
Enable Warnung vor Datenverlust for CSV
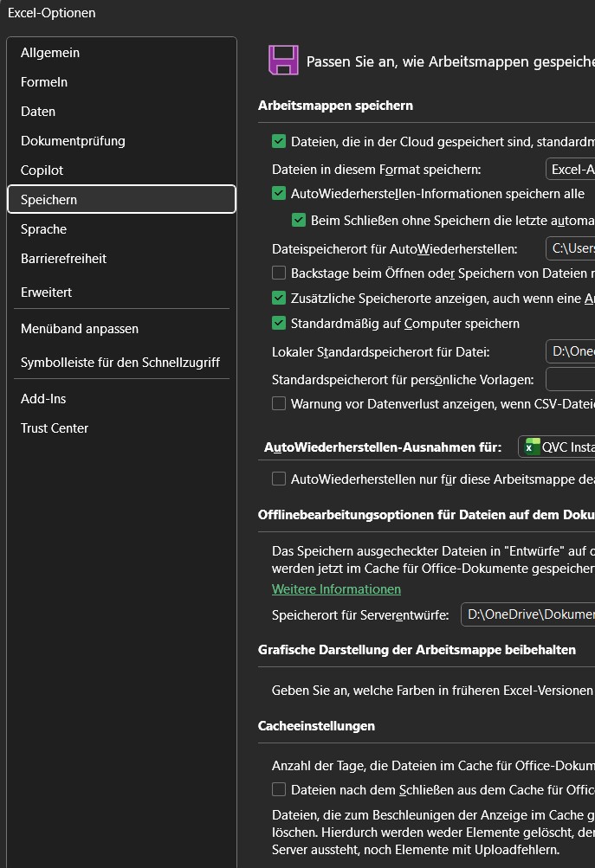click(x=278, y=404)
